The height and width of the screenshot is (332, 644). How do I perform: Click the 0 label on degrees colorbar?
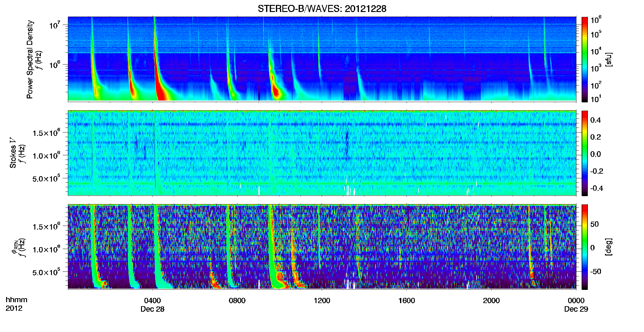pos(592,248)
